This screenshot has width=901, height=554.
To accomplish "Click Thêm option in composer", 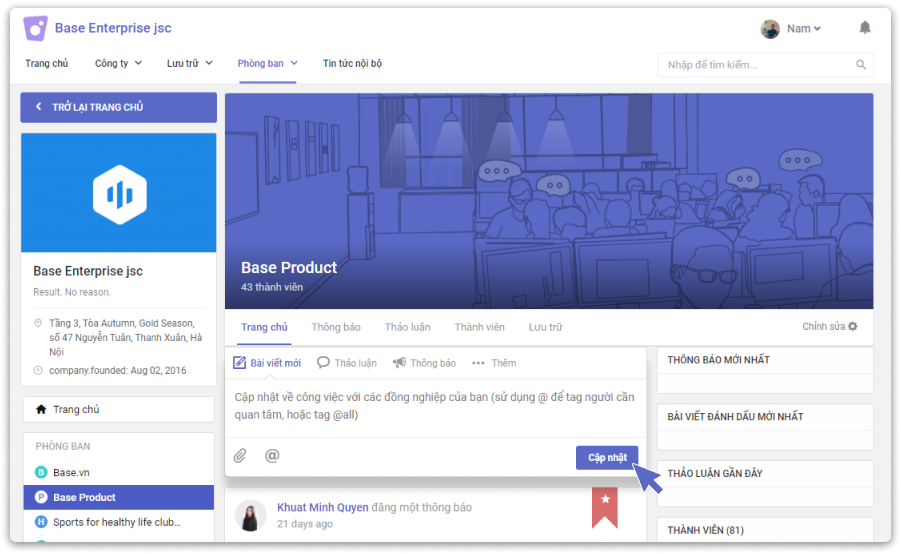I will coord(494,363).
